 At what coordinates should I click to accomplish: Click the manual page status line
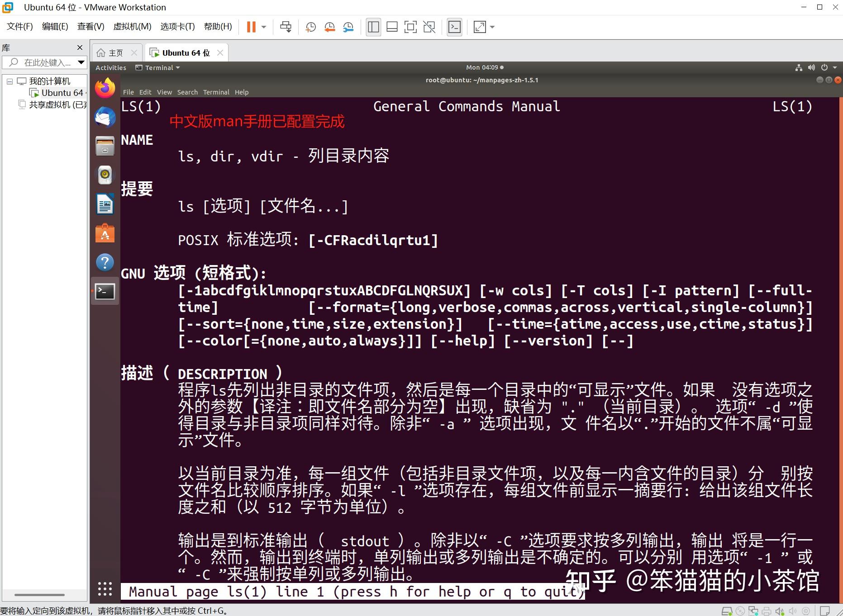click(x=353, y=592)
